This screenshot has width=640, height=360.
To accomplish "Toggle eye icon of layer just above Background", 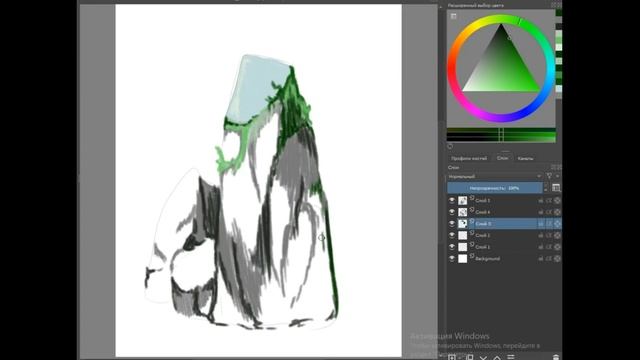I will point(452,247).
